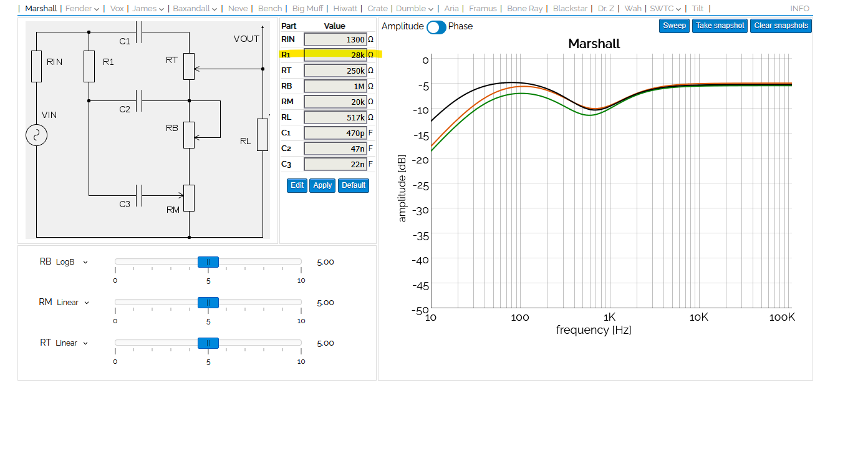The image size is (868, 458).
Task: Toggle the Amplitude/Phase switch
Action: [x=436, y=27]
